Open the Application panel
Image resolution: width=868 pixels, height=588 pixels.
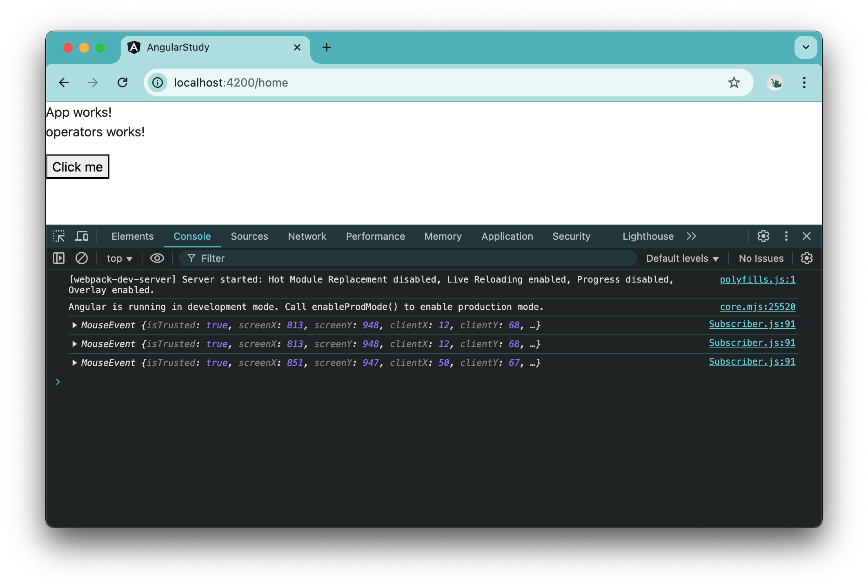(x=507, y=236)
